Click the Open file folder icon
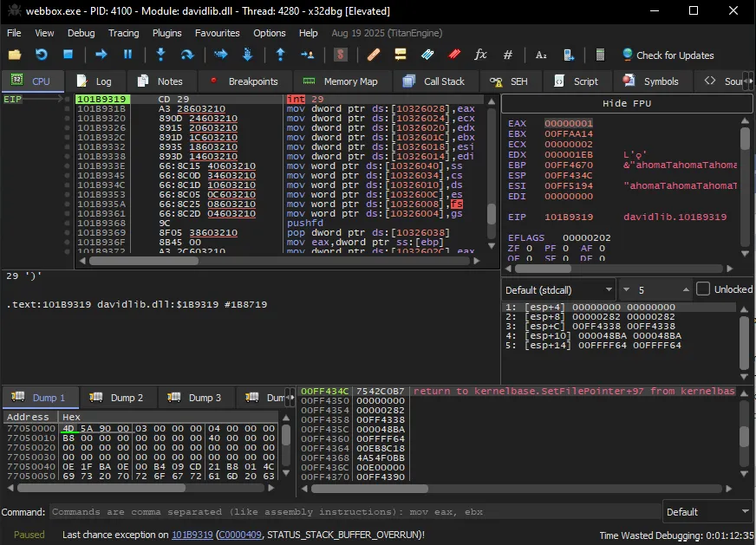Viewport: 756px width, 545px height. (15, 55)
